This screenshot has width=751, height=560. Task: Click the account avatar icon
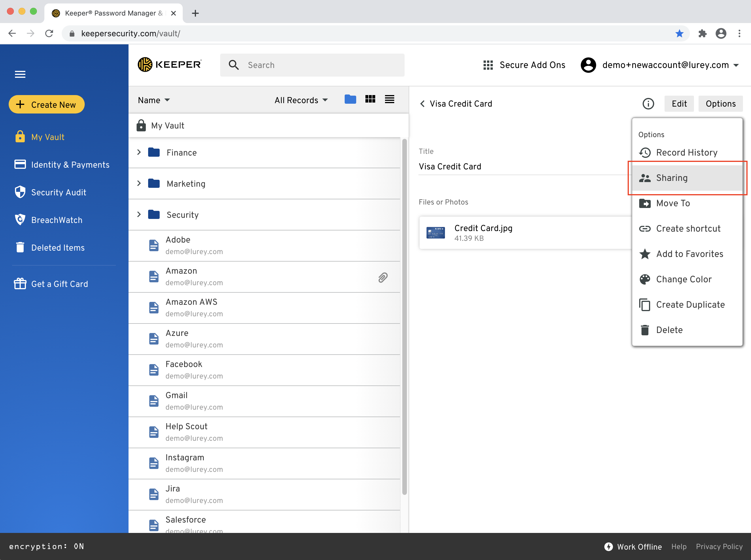pos(588,65)
